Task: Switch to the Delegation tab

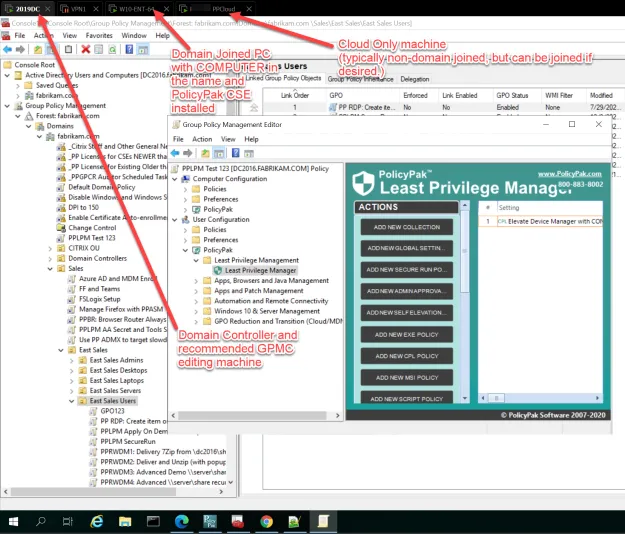Action: coord(415,79)
